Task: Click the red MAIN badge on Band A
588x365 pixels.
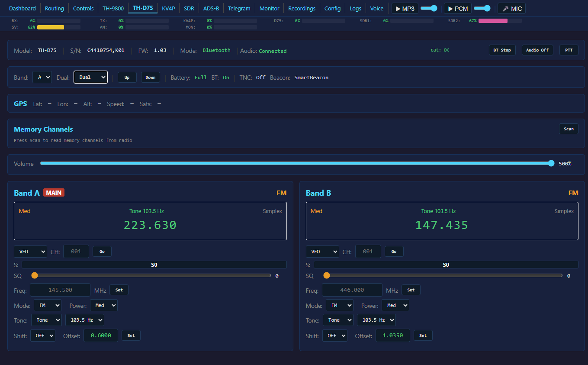Action: tap(54, 193)
